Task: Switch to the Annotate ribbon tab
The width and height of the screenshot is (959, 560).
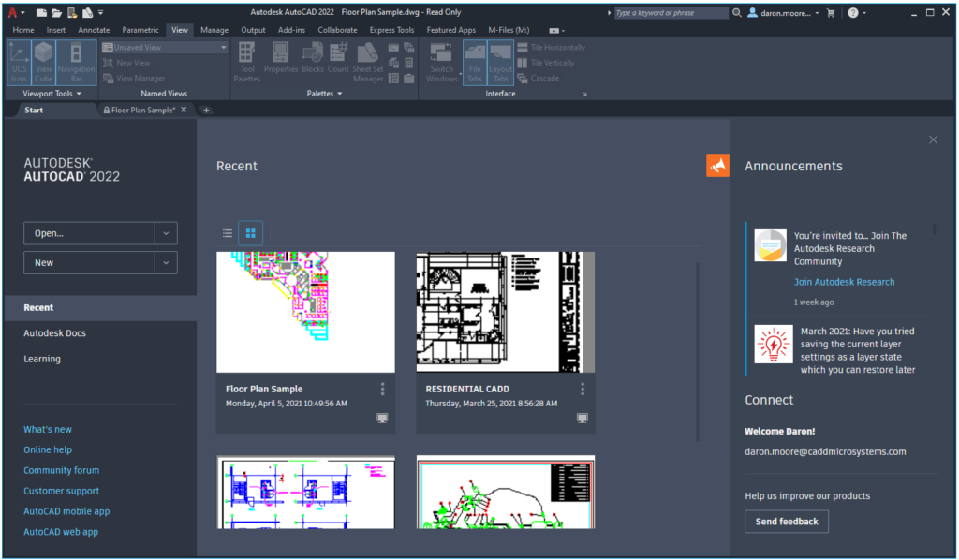Action: coord(94,30)
